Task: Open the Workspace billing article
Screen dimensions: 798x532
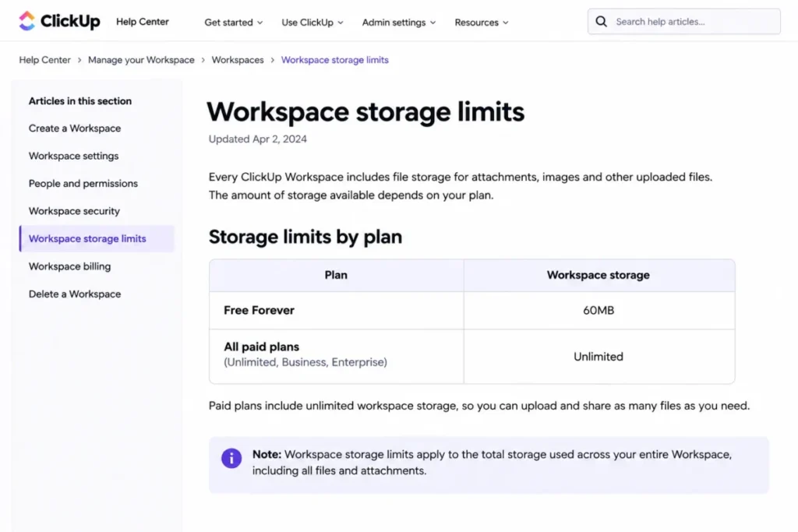Action: [69, 266]
